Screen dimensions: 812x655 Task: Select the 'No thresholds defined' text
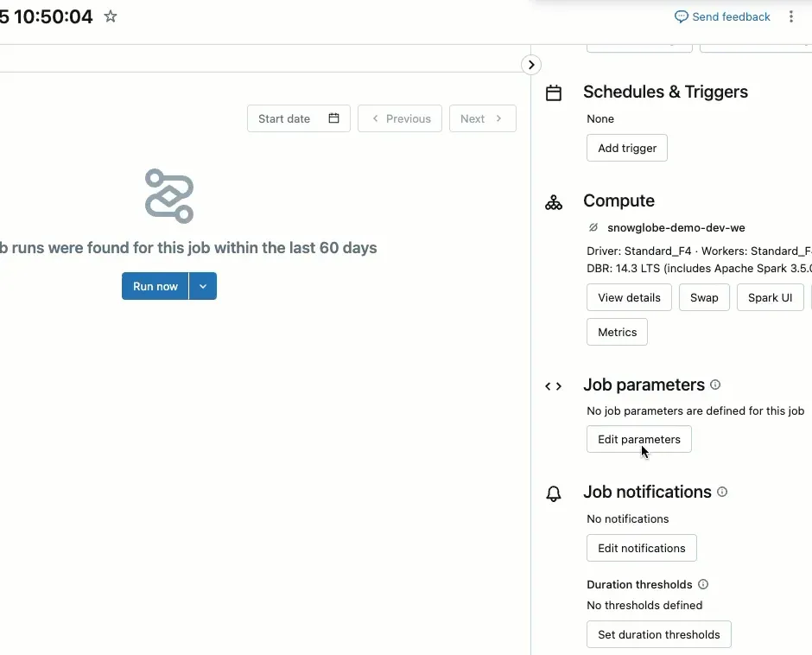(644, 605)
